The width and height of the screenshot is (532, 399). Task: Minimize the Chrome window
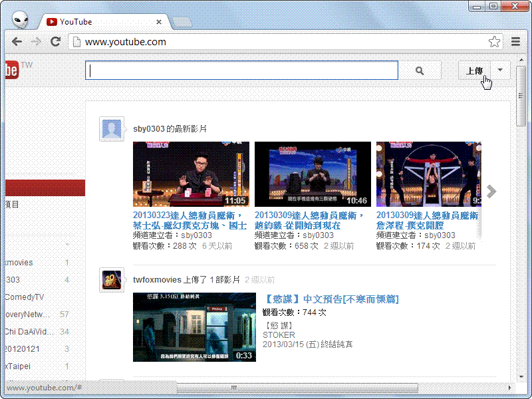pyautogui.click(x=477, y=7)
